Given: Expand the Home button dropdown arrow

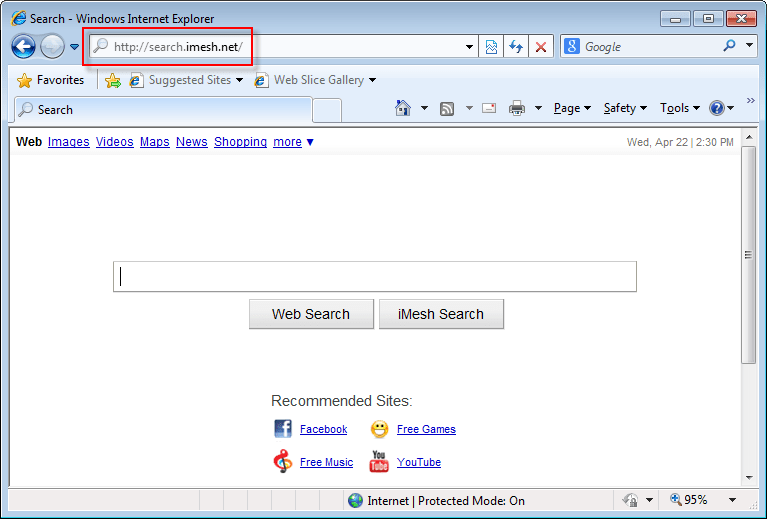Looking at the screenshot, I should click(x=425, y=108).
